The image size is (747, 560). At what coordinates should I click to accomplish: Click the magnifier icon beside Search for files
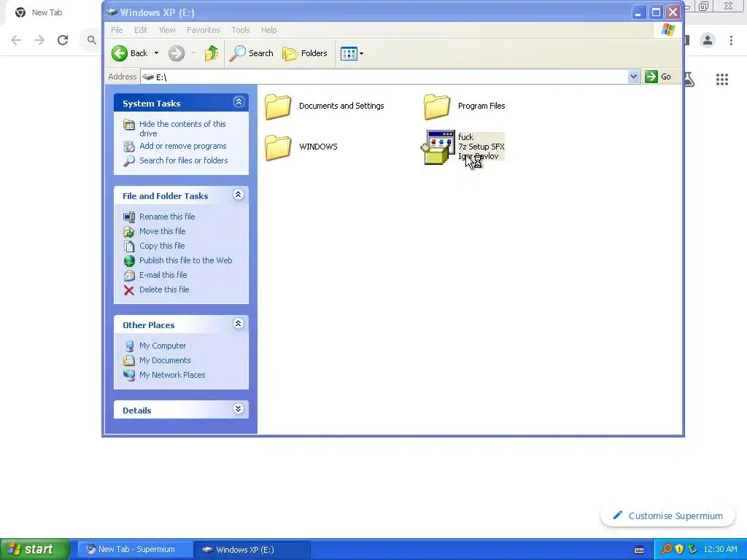pyautogui.click(x=128, y=161)
